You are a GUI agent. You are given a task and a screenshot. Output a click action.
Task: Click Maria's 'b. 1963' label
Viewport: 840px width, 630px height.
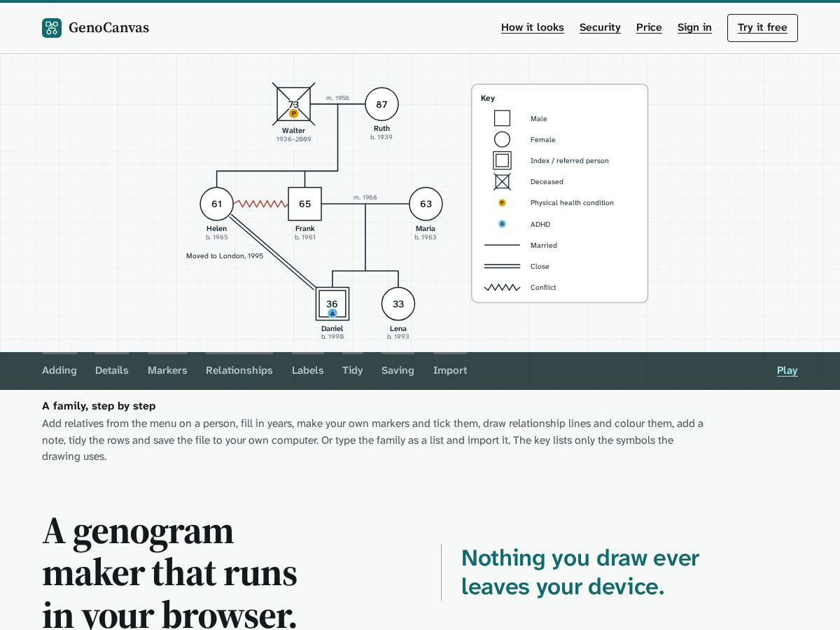click(x=426, y=237)
